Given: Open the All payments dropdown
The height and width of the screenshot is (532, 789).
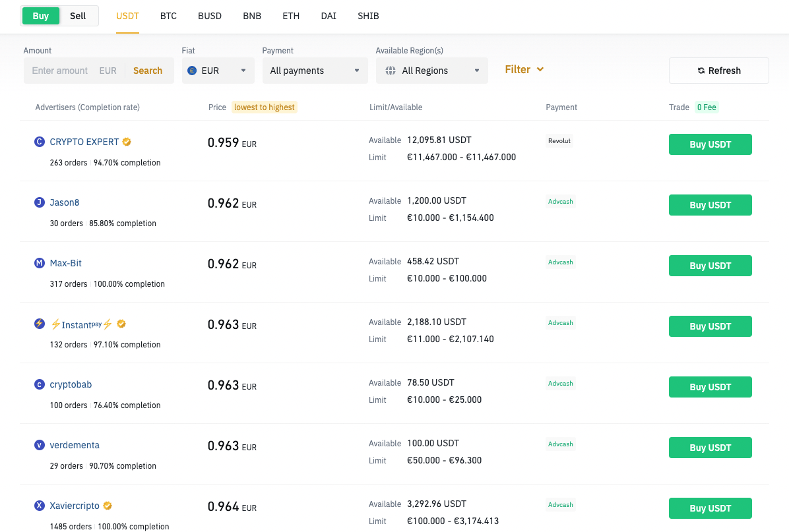Looking at the screenshot, I should coord(315,71).
